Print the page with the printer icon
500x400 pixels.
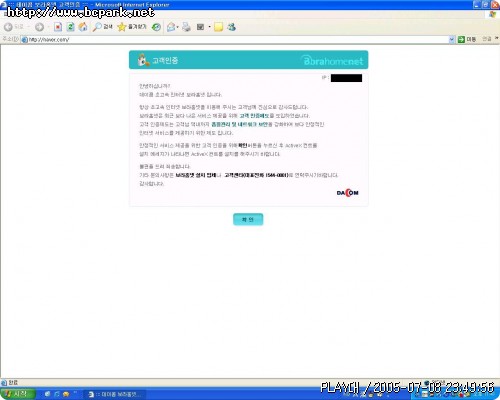[186, 27]
